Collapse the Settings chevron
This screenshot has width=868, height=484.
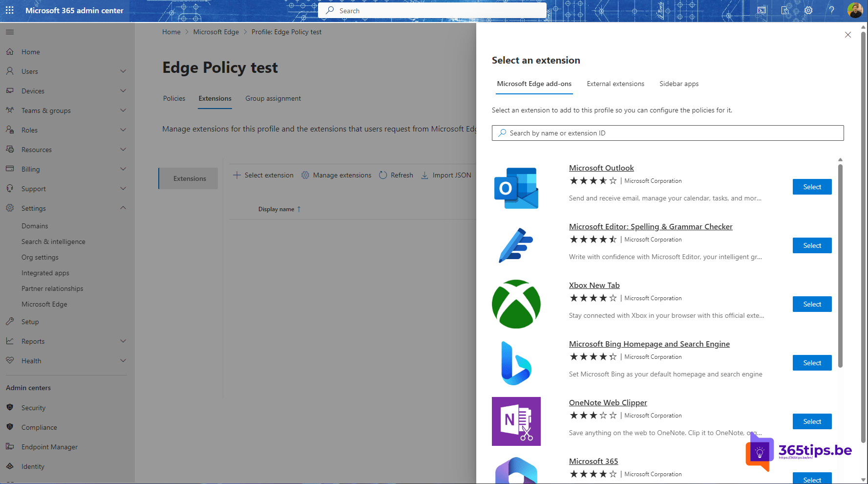coord(123,208)
